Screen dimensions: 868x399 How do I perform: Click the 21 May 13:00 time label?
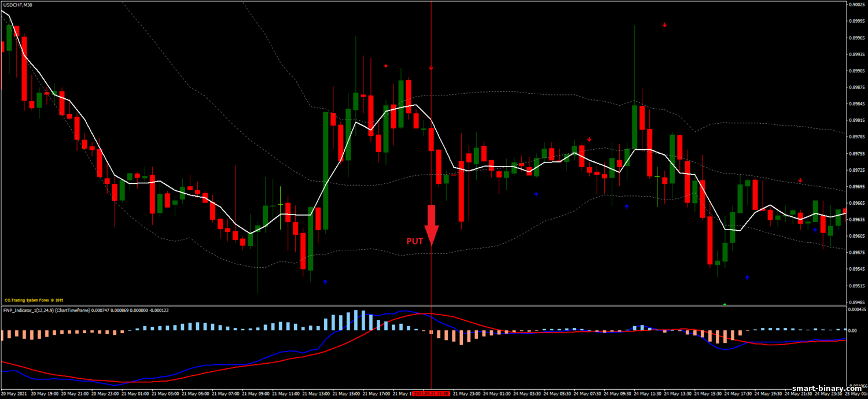[317, 393]
